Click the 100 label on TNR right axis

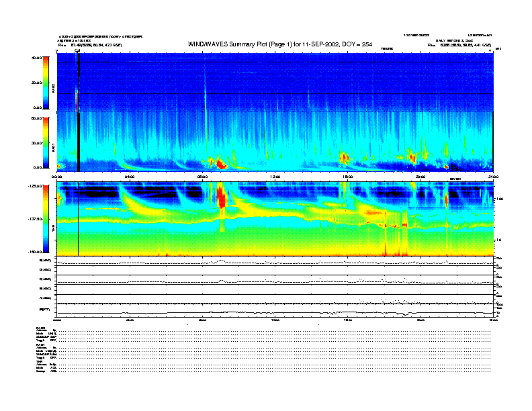click(x=500, y=199)
